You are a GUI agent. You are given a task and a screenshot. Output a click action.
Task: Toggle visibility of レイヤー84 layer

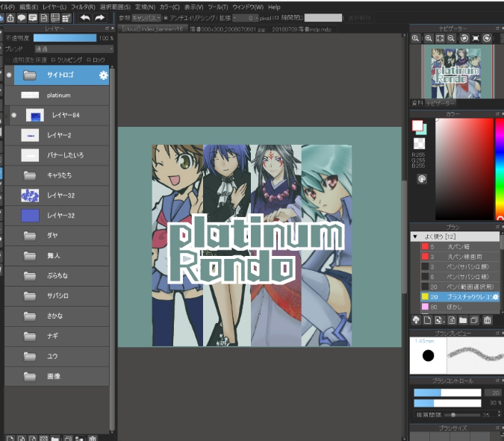pos(14,115)
